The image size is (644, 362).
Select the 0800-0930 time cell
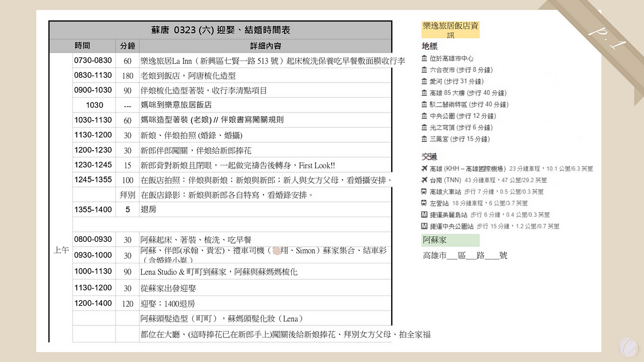[x=94, y=239]
